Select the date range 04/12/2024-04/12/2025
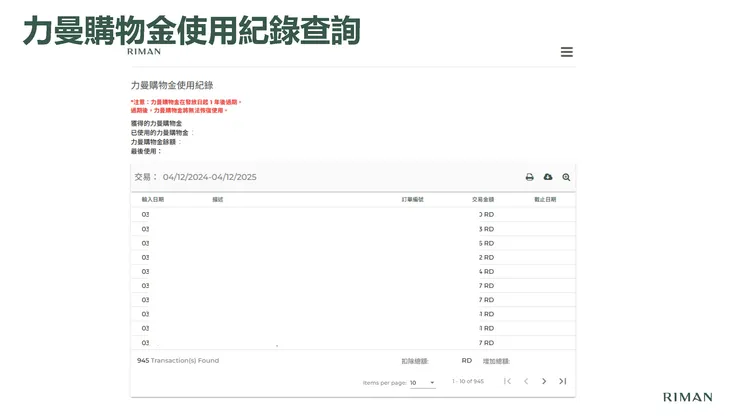The width and height of the screenshot is (740, 416). pos(210,177)
